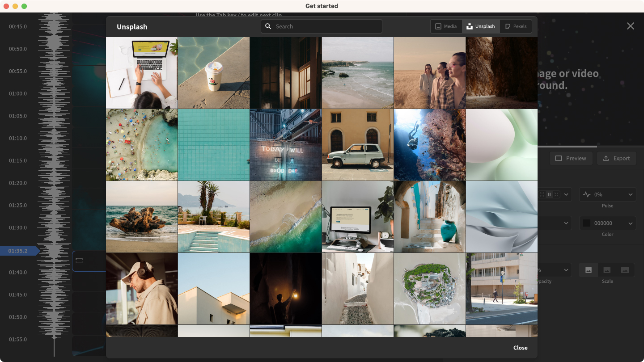Select the teal pool tiles photo

(214, 145)
